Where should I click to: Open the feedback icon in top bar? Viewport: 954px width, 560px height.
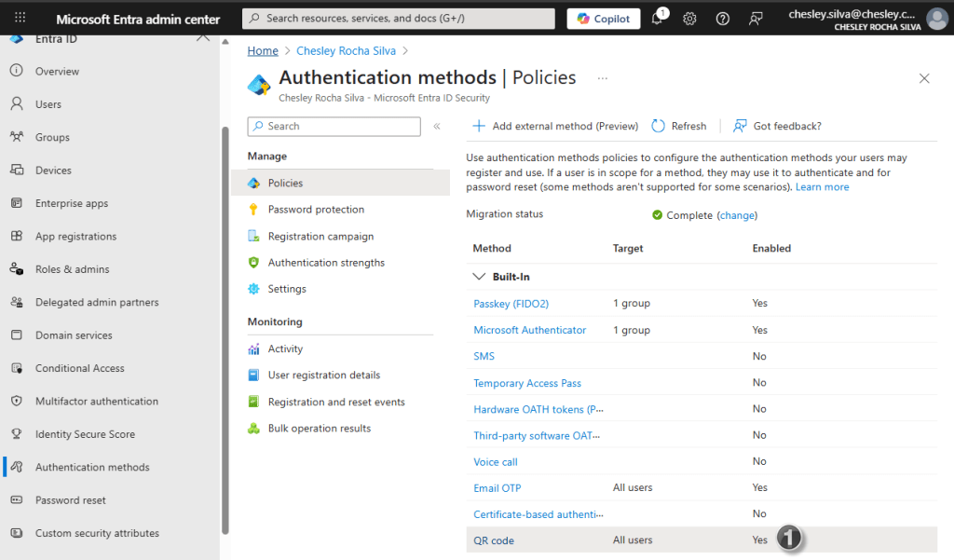point(756,19)
